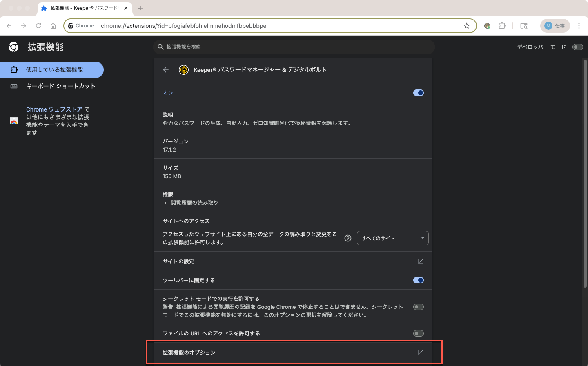Click the back arrow beside the Keeper title
Image resolution: width=588 pixels, height=366 pixels.
[x=166, y=70]
